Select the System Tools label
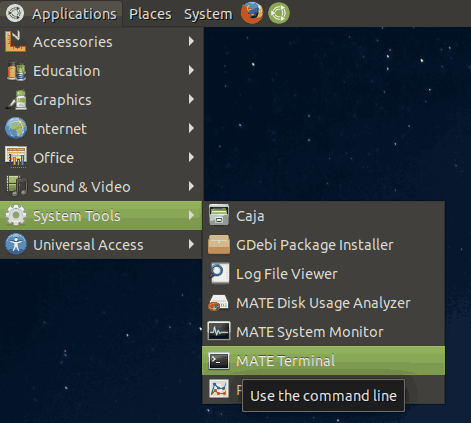 [x=77, y=217]
